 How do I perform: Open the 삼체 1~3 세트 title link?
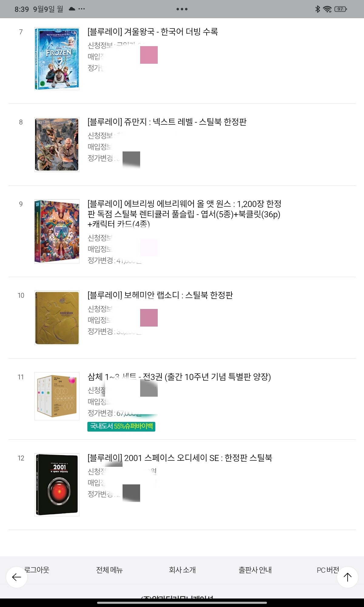[x=179, y=377]
